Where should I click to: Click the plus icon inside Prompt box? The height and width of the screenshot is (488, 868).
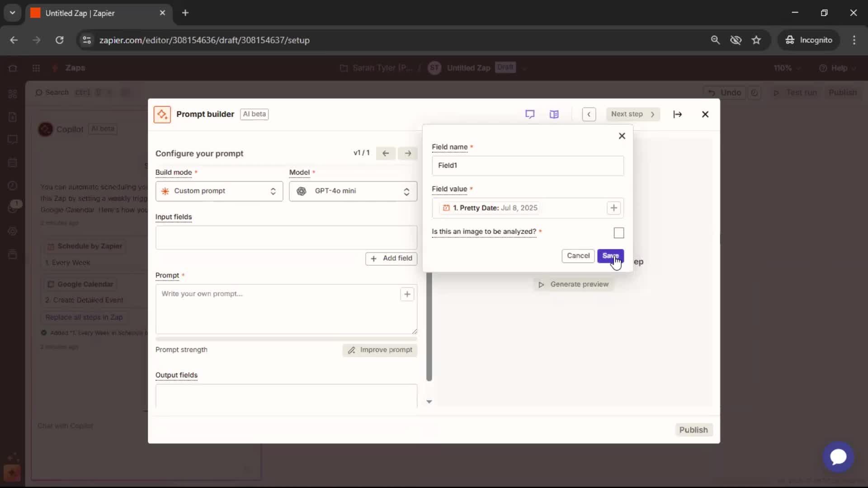(x=407, y=294)
